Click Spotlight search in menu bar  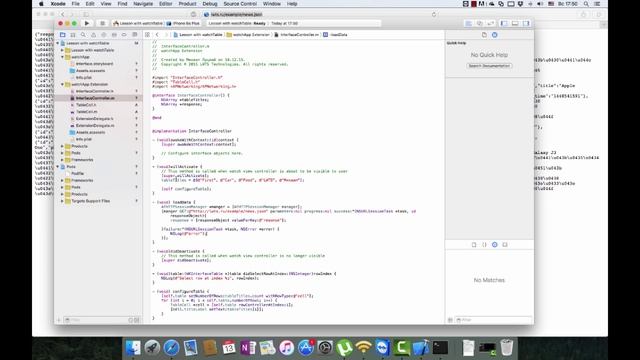click(x=586, y=4)
